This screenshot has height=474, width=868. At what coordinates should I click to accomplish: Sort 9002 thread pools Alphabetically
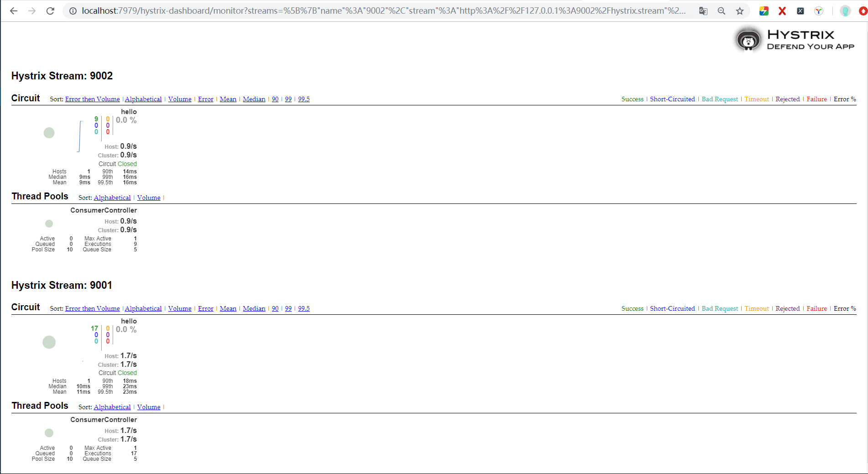(x=112, y=198)
